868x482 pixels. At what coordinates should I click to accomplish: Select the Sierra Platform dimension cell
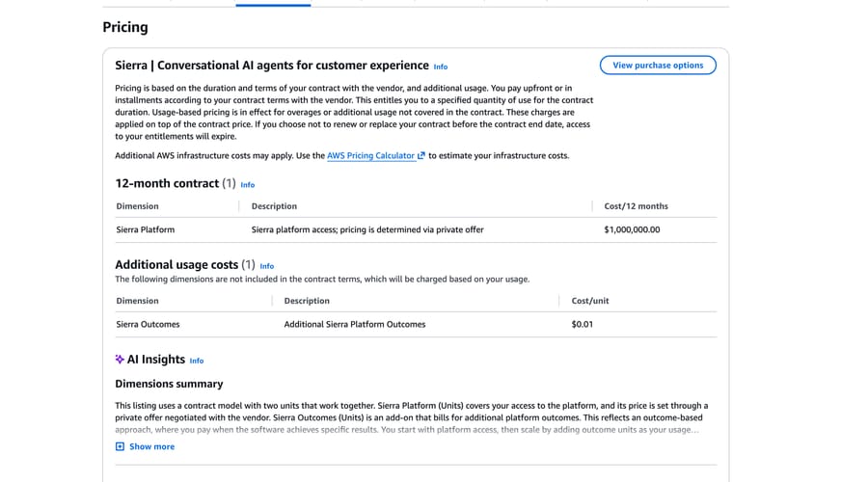click(145, 229)
